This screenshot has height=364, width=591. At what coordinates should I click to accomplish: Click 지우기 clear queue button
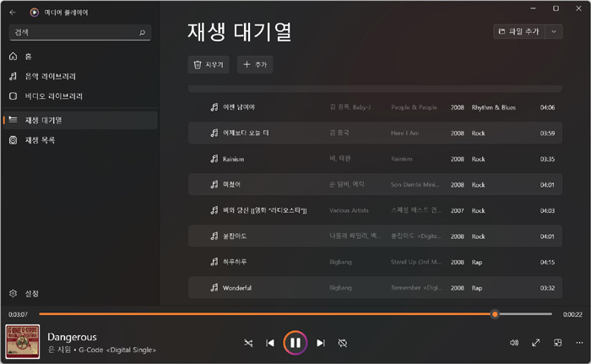[x=209, y=65]
